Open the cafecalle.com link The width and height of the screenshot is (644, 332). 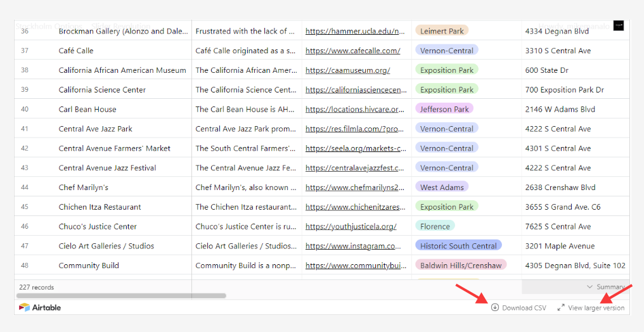point(353,51)
